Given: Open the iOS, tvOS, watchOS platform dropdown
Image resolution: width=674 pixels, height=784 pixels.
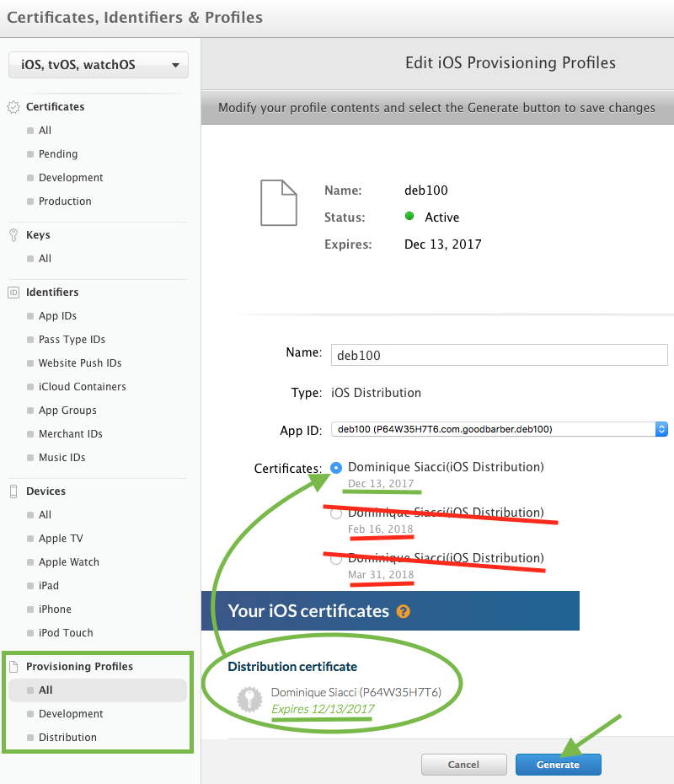Looking at the screenshot, I should pos(99,65).
